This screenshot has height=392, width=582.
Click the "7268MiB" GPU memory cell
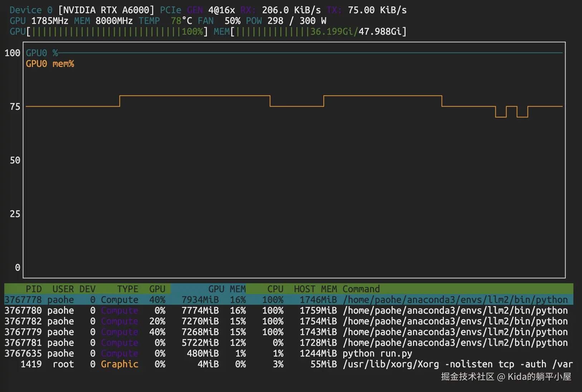[x=200, y=332]
